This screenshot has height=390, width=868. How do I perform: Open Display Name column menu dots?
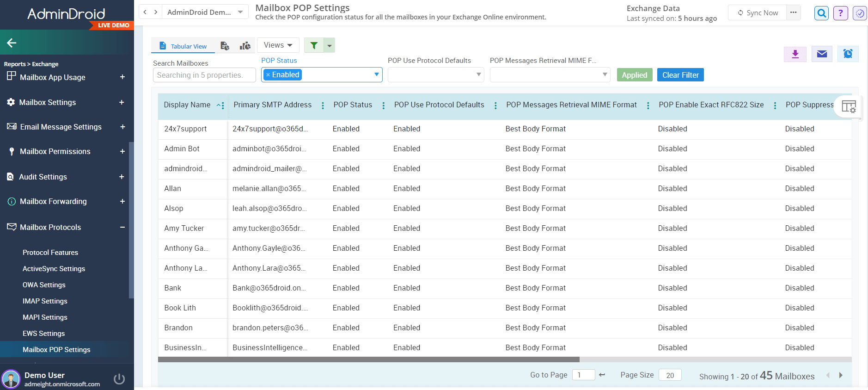coord(223,105)
